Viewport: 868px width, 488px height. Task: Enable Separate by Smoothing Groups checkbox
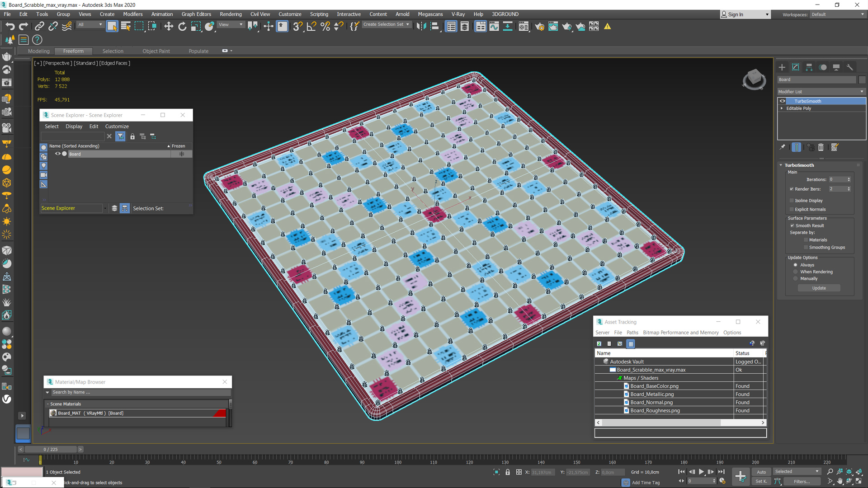coord(806,247)
